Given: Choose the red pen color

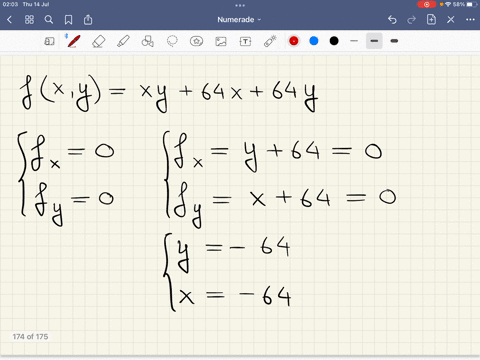Looking at the screenshot, I should click(x=294, y=41).
